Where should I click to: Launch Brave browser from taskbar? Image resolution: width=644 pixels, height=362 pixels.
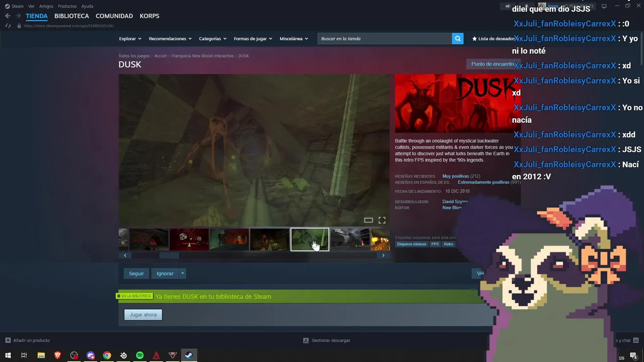(57, 355)
